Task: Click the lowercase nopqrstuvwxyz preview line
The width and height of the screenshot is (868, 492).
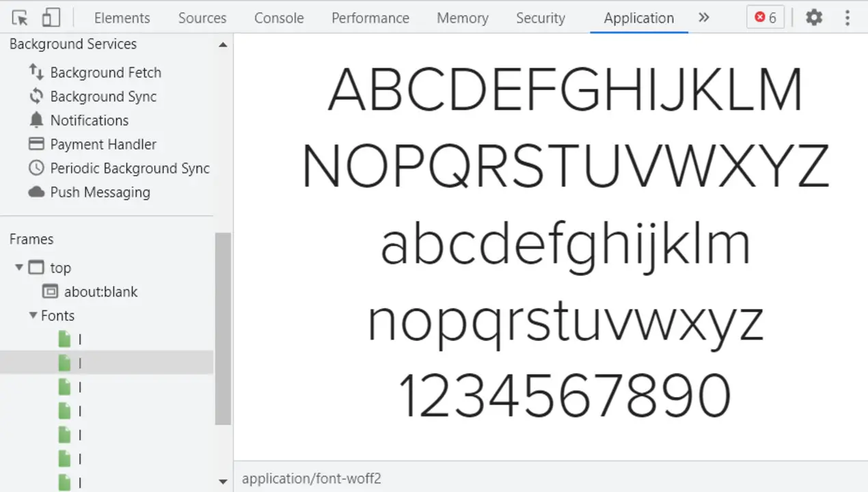Action: (565, 325)
